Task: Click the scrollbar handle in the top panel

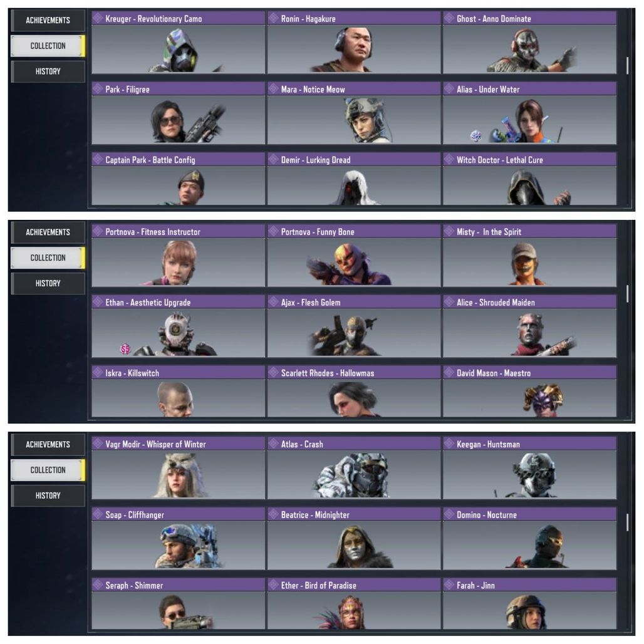Action: click(x=627, y=66)
